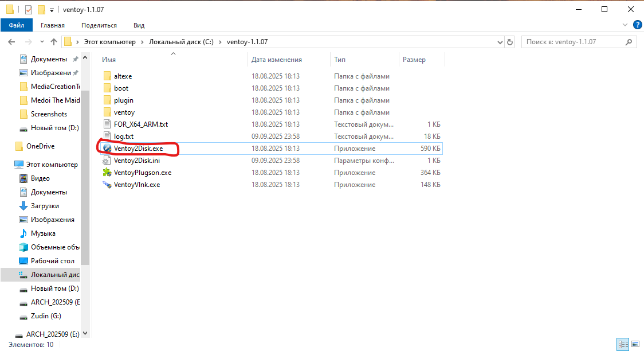
Task: Click the back navigation arrow
Action: click(11, 42)
